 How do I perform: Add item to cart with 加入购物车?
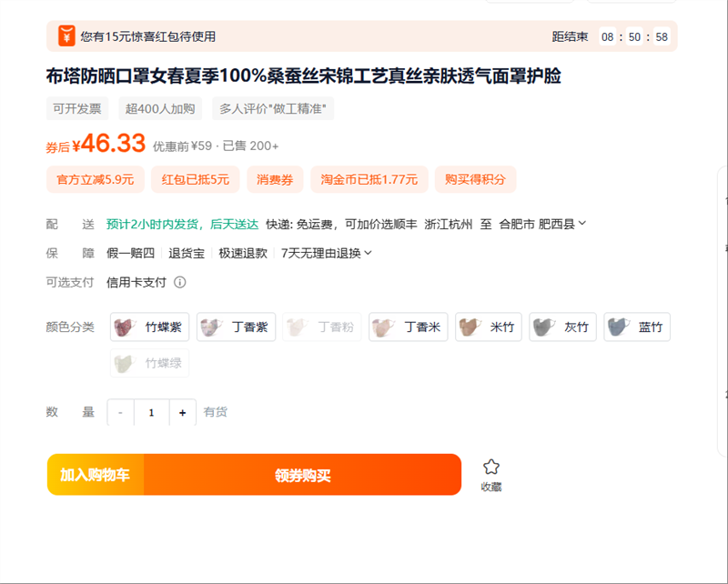coord(96,475)
